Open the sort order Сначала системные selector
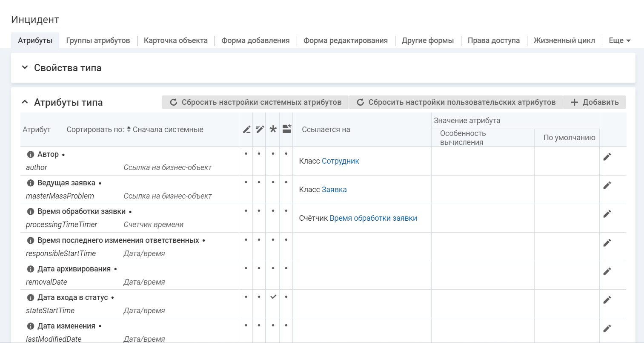The height and width of the screenshot is (343, 644). 166,130
